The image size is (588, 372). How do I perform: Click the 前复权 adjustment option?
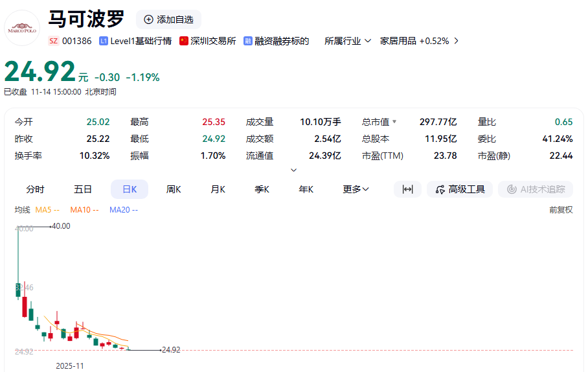point(561,209)
